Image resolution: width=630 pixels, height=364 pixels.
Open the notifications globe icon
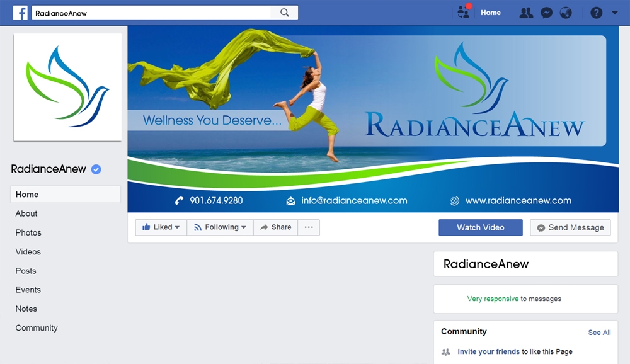(566, 13)
